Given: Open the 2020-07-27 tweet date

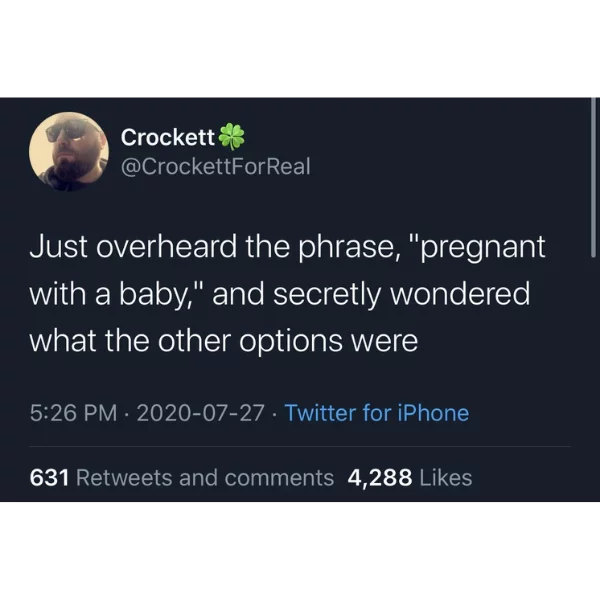Looking at the screenshot, I should (200, 413).
